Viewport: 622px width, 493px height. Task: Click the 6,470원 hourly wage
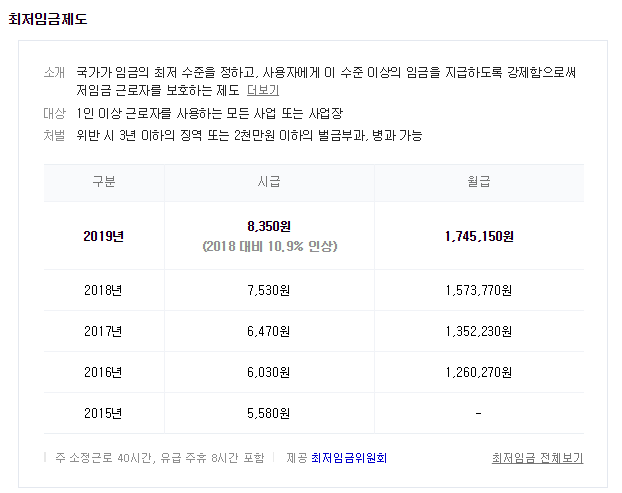click(269, 331)
